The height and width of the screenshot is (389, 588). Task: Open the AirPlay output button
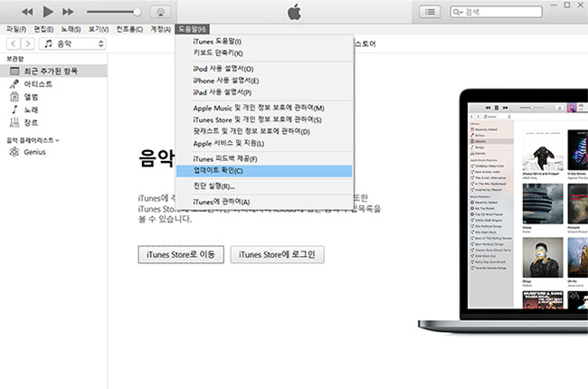click(x=160, y=12)
